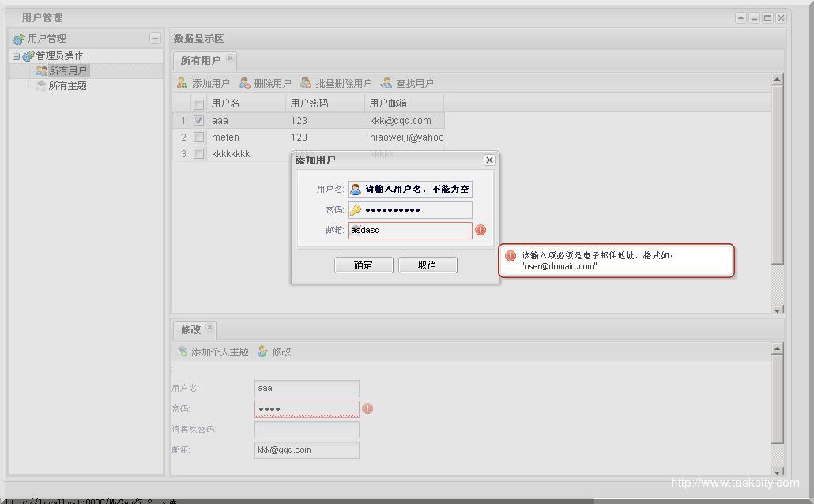This screenshot has width=814, height=504.
Task: Click the Find User toolbar icon
Action: click(x=386, y=83)
